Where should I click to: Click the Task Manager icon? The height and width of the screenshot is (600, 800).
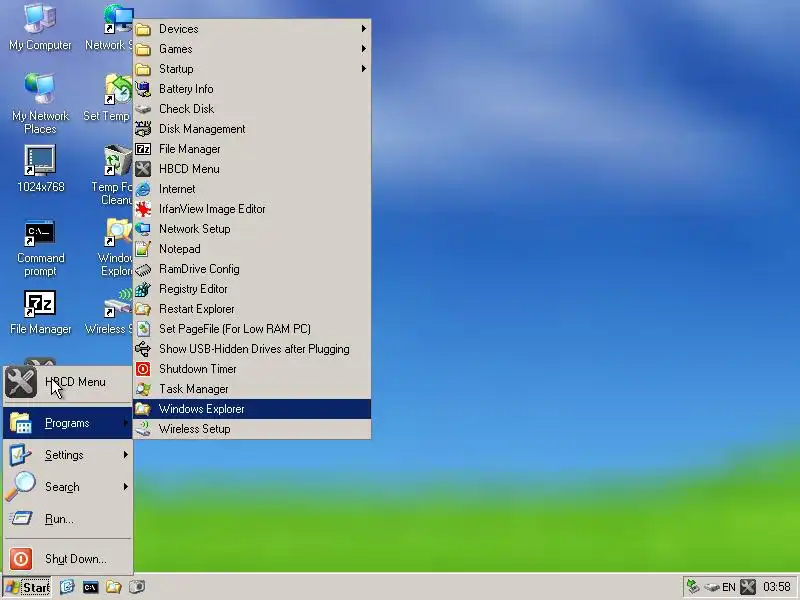pyautogui.click(x=143, y=389)
